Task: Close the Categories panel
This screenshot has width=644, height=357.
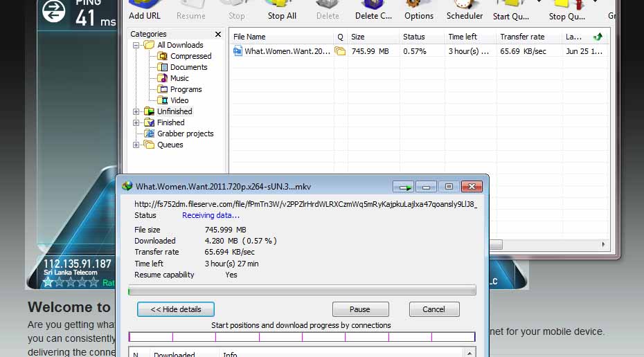Action: (x=218, y=34)
